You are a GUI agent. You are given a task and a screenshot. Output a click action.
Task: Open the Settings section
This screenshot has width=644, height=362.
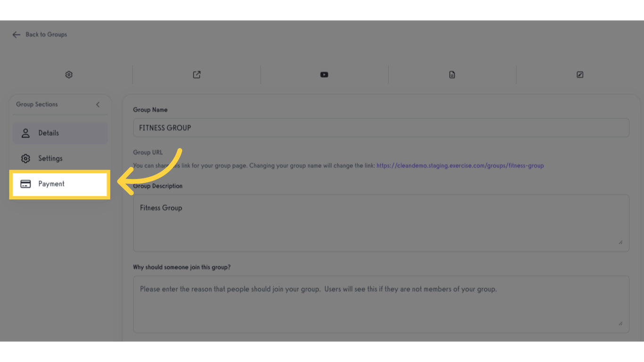50,158
